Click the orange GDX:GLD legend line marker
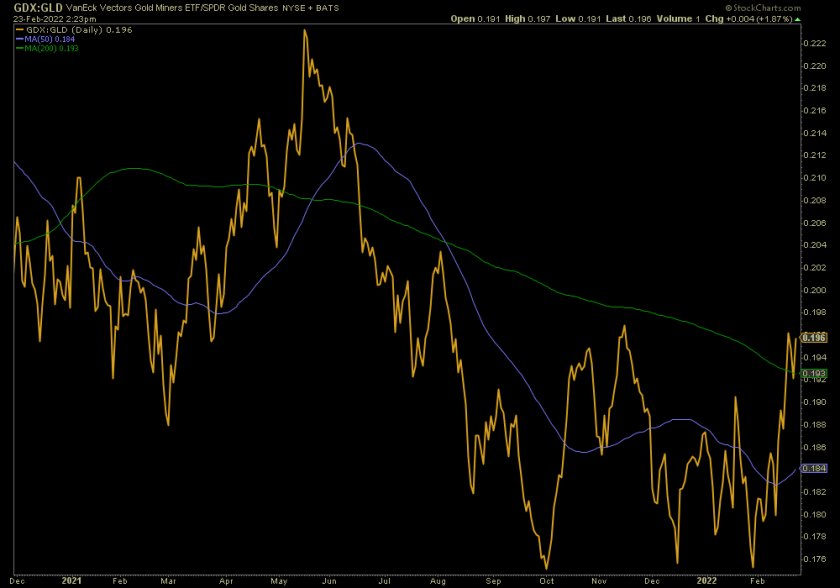 20,30
